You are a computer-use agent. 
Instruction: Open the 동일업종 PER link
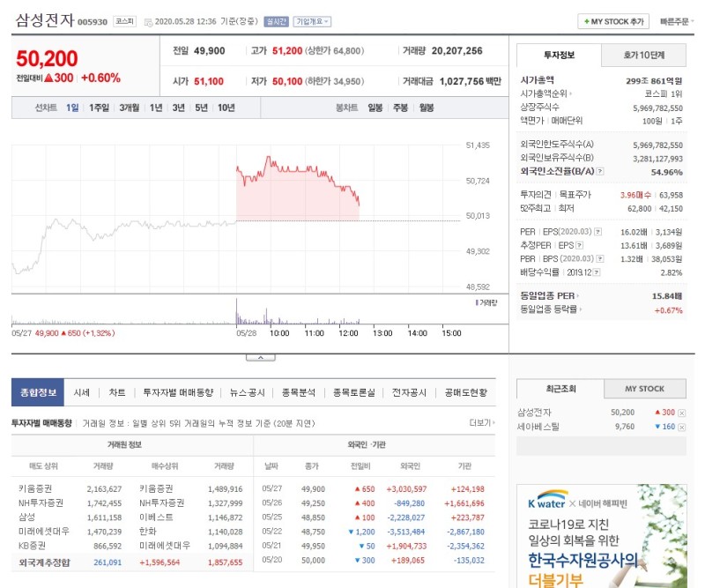pos(549,296)
